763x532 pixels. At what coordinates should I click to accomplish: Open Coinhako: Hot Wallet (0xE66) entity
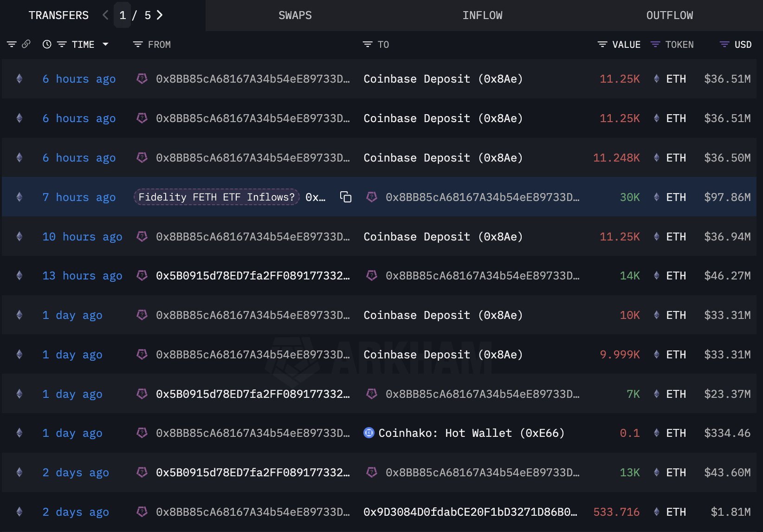coord(471,433)
